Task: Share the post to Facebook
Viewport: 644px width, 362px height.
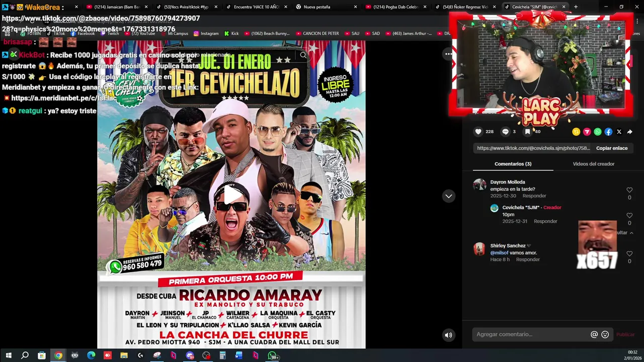Action: [x=608, y=132]
